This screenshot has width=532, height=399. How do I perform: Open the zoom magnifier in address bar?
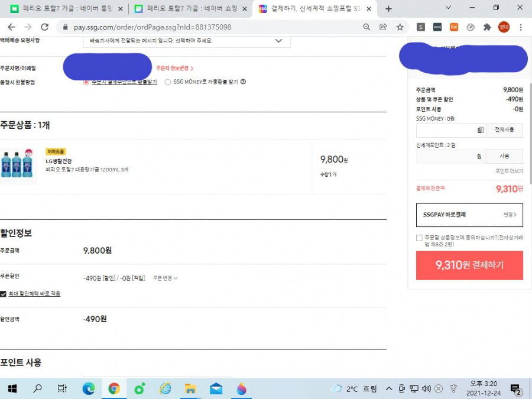pyautogui.click(x=366, y=27)
